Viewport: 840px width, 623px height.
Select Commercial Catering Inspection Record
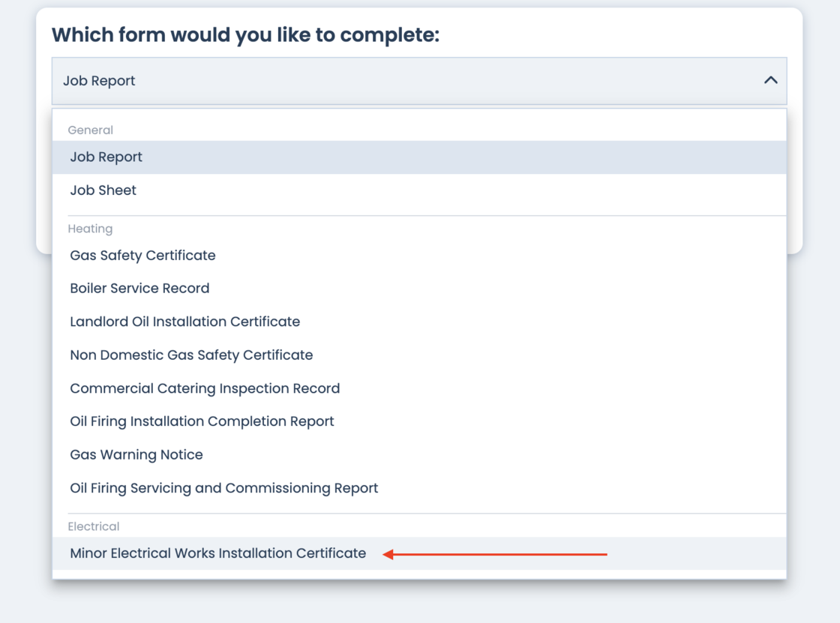[x=205, y=388]
